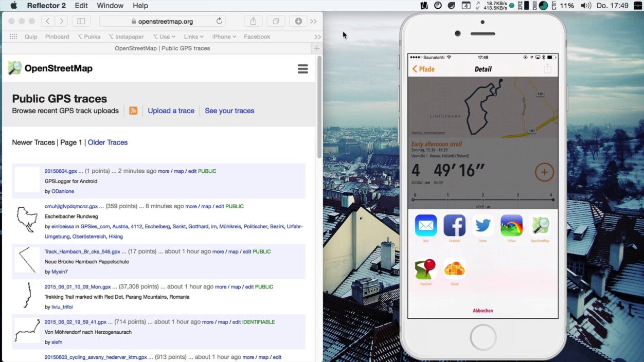Viewport: 644px width, 362px height.
Task: Select the EveryTrail share icon
Action: (x=426, y=269)
